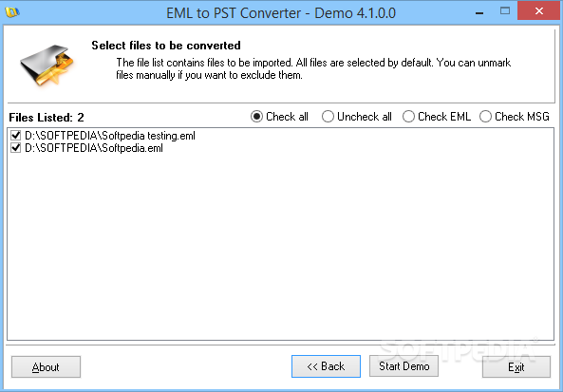Click the Start Demo button
Viewport: 563px width, 392px height.
[403, 366]
